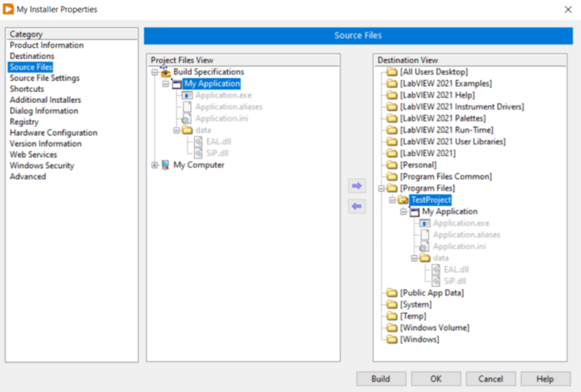The width and height of the screenshot is (581, 392).
Task: Switch to the Shortcuts category
Action: click(x=26, y=89)
